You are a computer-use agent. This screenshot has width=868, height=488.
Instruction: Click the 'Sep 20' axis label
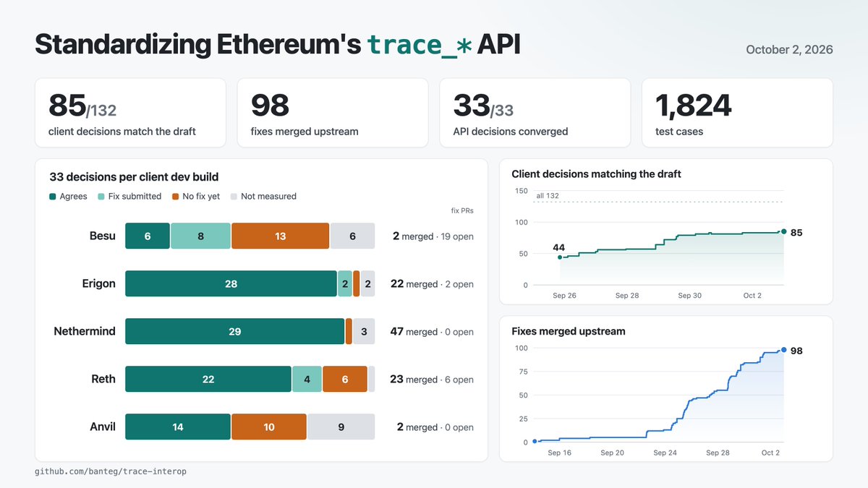point(612,453)
